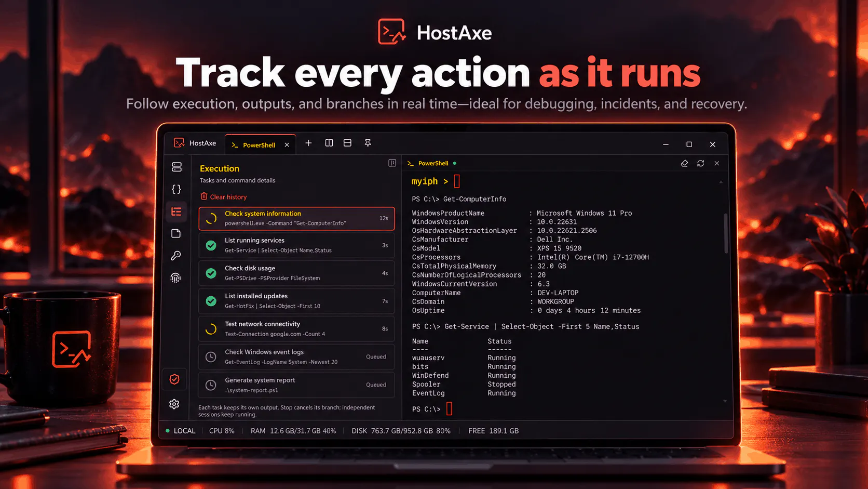Open settings gear in sidebar
868x489 pixels.
pyautogui.click(x=174, y=404)
